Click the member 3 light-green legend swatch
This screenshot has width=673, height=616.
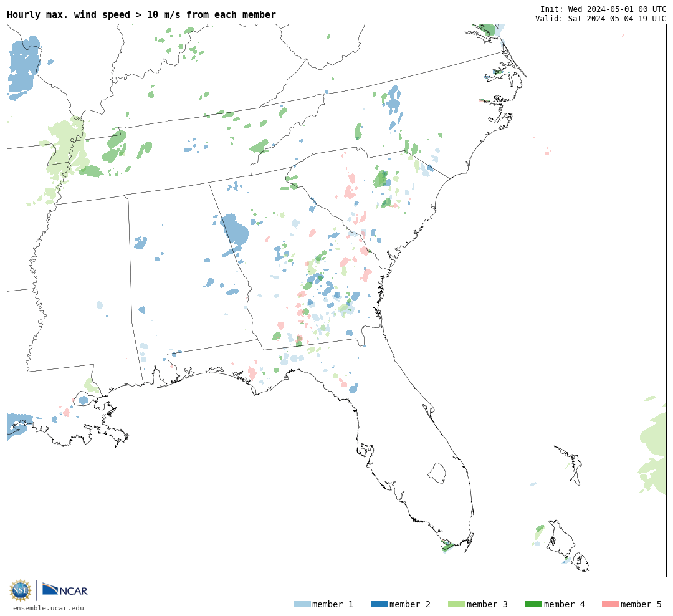click(x=456, y=604)
